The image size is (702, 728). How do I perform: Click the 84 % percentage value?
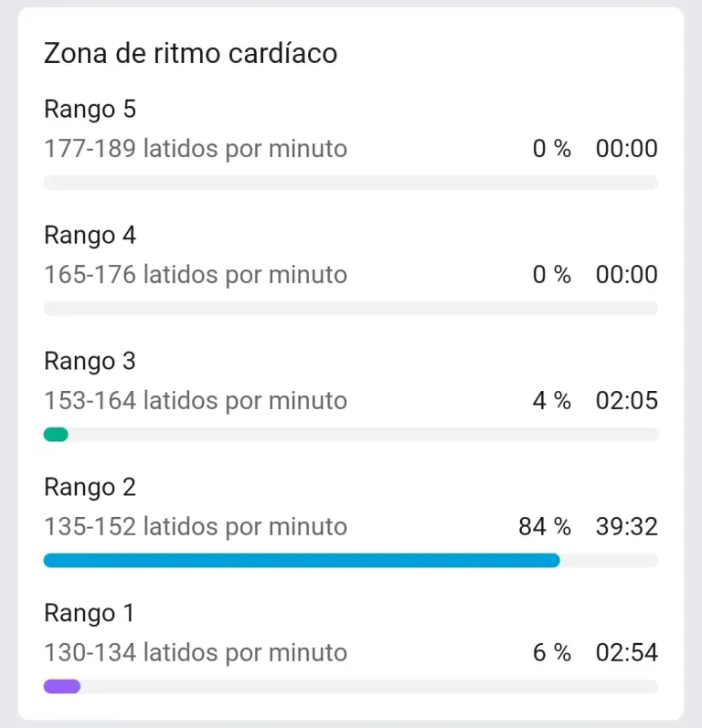545,527
